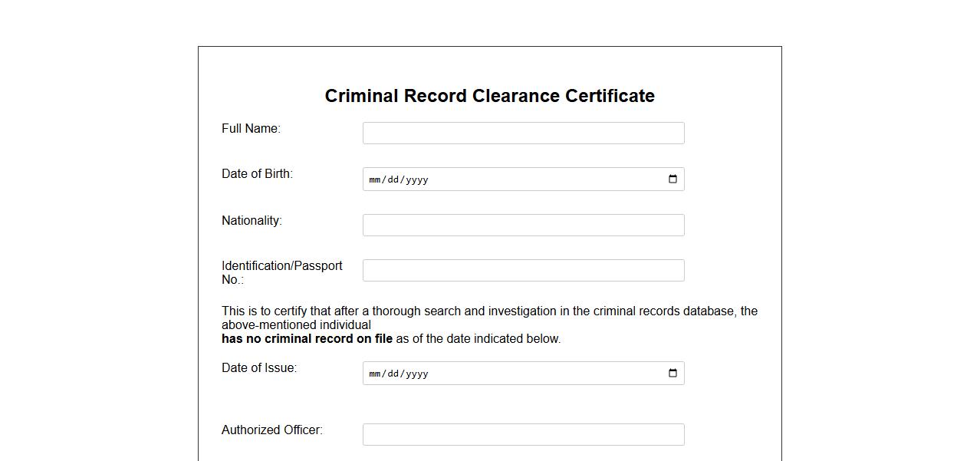Click the Full Name text field
This screenshot has width=980, height=461.
pyautogui.click(x=523, y=133)
